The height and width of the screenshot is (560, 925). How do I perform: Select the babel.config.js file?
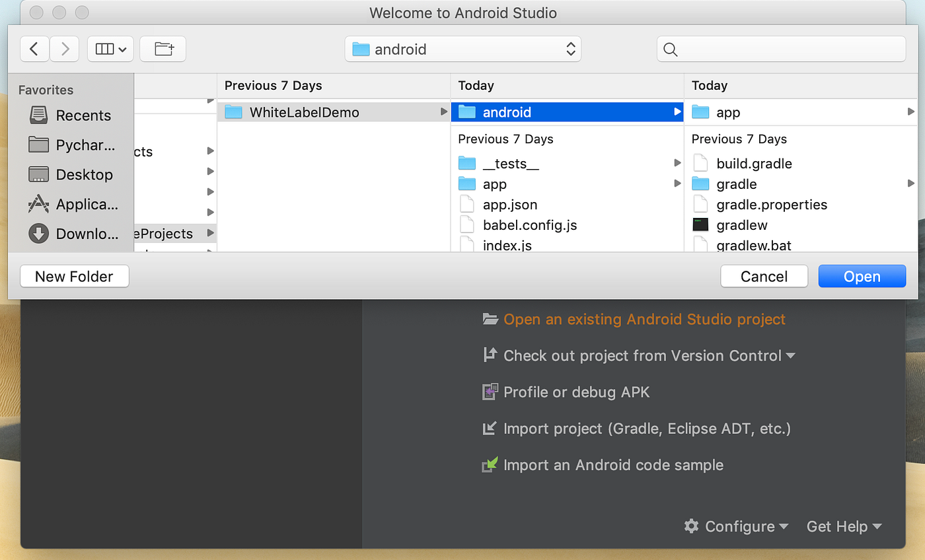click(x=568, y=225)
